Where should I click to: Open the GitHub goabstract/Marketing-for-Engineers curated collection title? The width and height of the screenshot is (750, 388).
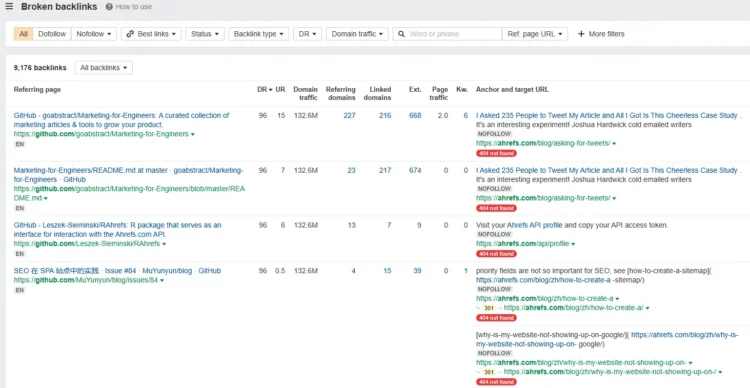[x=121, y=120]
